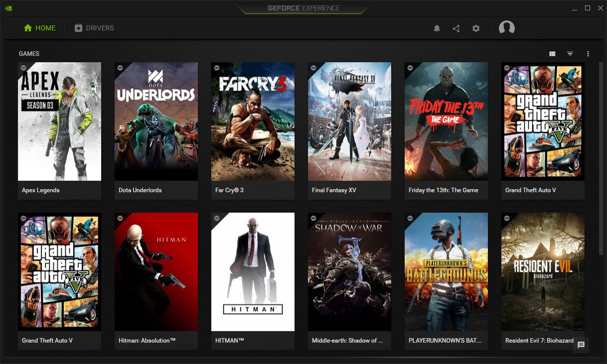Open the Shadow of War cover art
The width and height of the screenshot is (607, 364).
tap(349, 272)
